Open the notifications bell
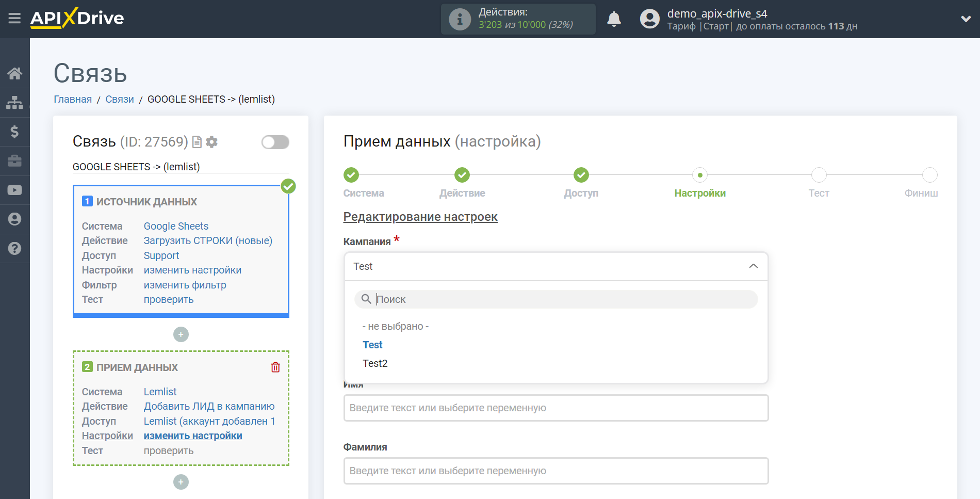This screenshot has width=980, height=499. (x=614, y=19)
